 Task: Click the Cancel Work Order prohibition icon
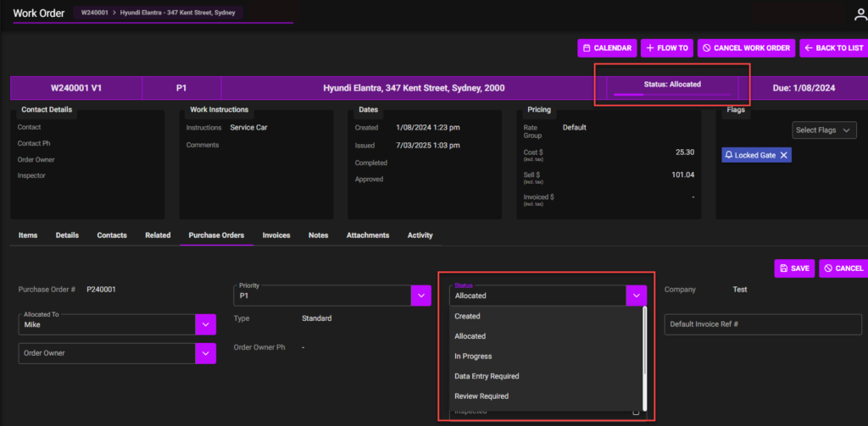[x=706, y=48]
